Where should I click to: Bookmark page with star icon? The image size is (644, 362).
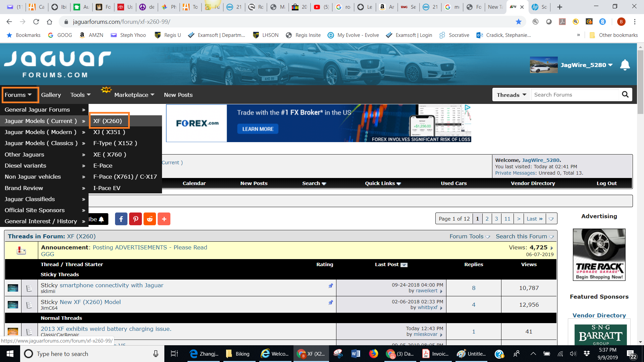click(519, 22)
